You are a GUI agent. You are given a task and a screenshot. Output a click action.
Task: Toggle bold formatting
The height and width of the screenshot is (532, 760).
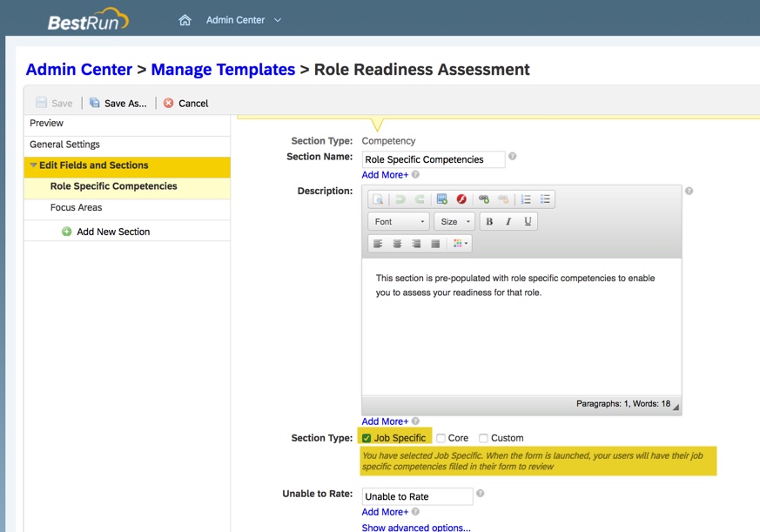click(489, 222)
